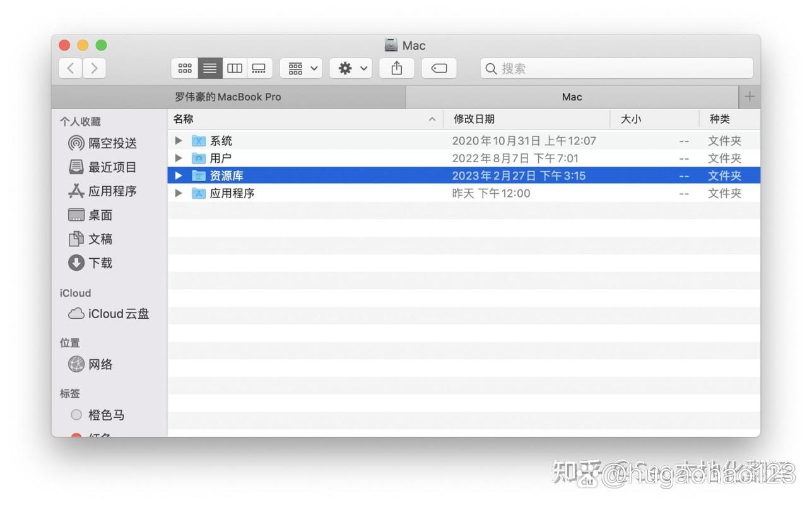Select 桌面 in the Finder sidebar
812x505 pixels.
tap(98, 215)
